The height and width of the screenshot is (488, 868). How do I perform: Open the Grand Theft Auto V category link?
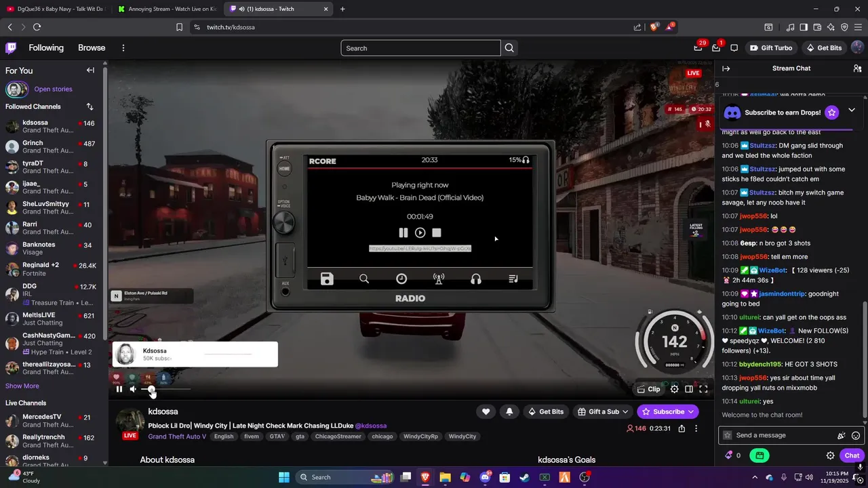[x=177, y=436]
